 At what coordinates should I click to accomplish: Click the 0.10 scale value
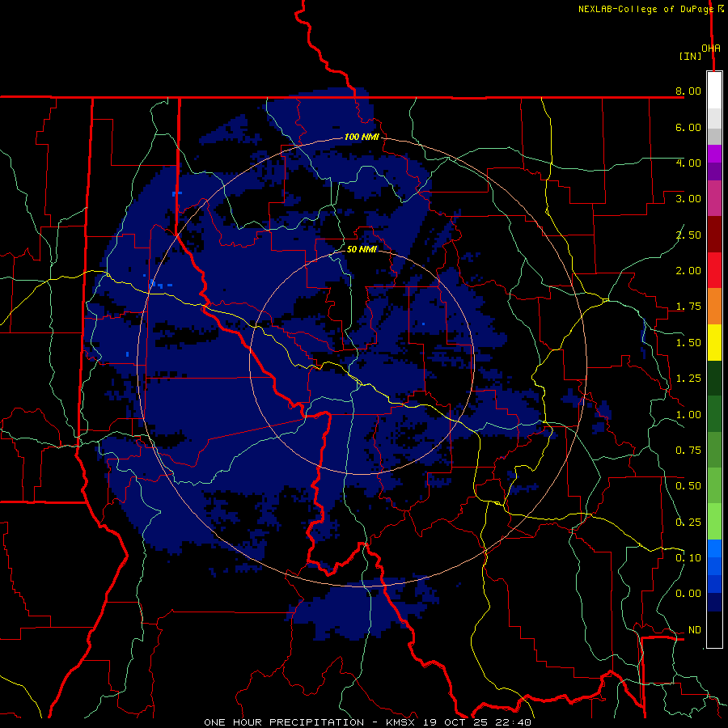click(x=688, y=558)
